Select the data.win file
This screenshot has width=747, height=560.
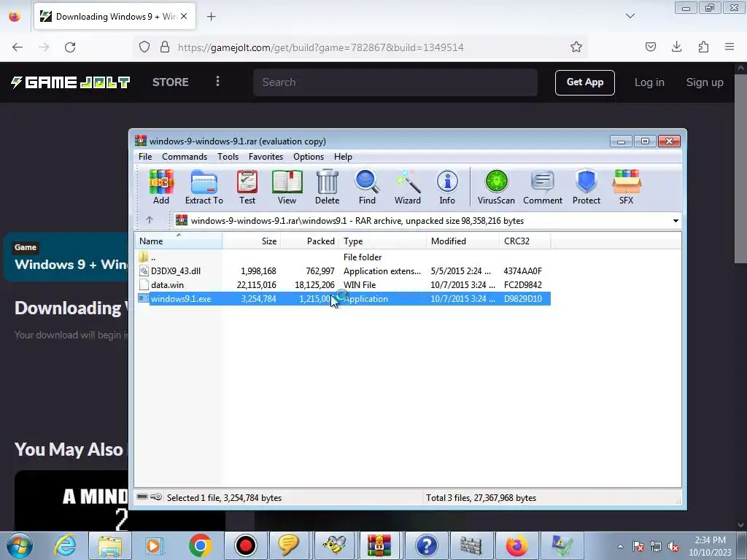343,285
